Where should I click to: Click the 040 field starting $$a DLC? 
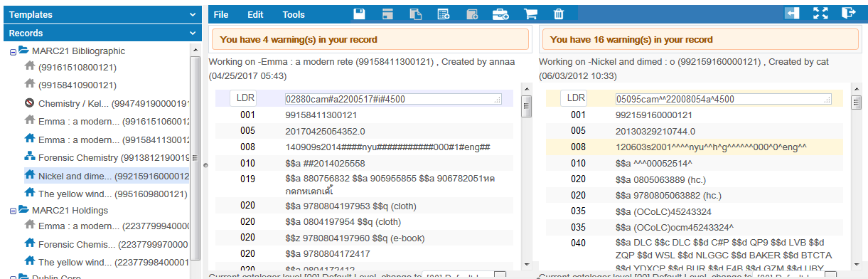pyautogui.click(x=724, y=256)
